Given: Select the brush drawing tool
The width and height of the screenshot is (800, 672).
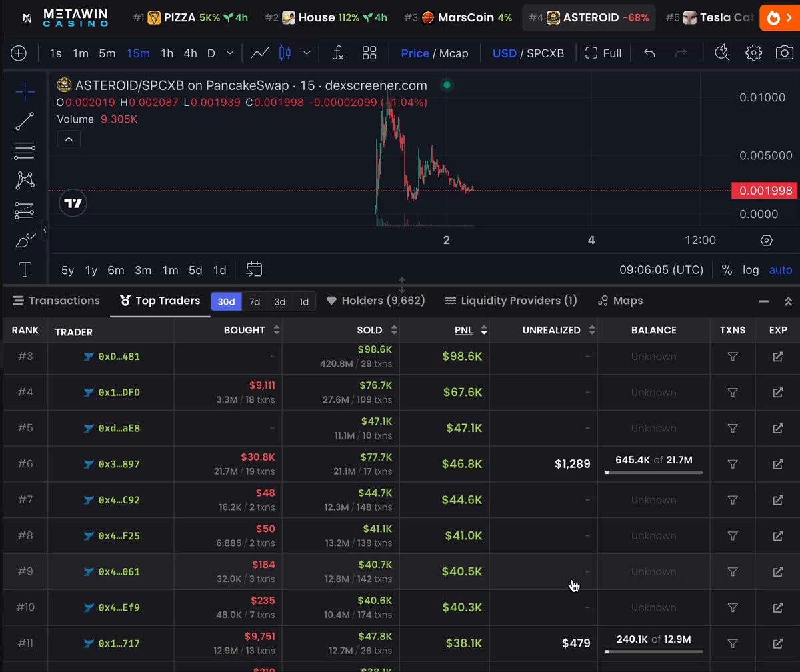Looking at the screenshot, I should [x=25, y=240].
